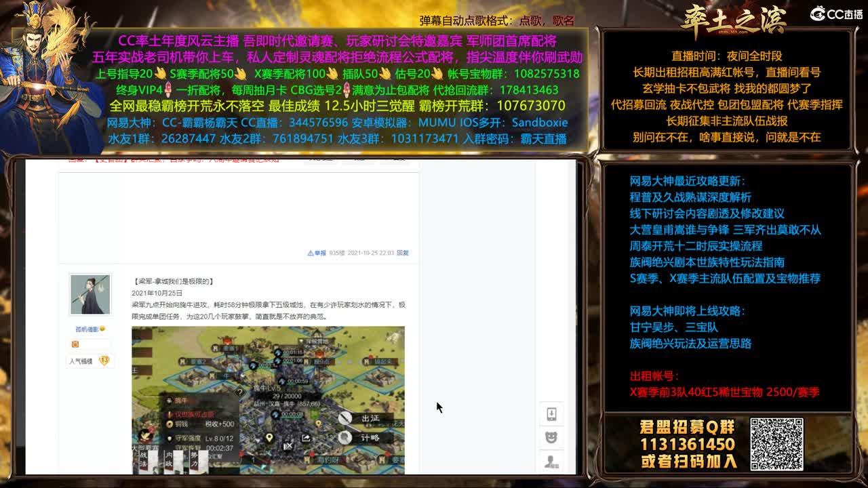The height and width of the screenshot is (488, 868).
Task: Click the timestamp 2021-10-25 22:03
Action: click(370, 253)
